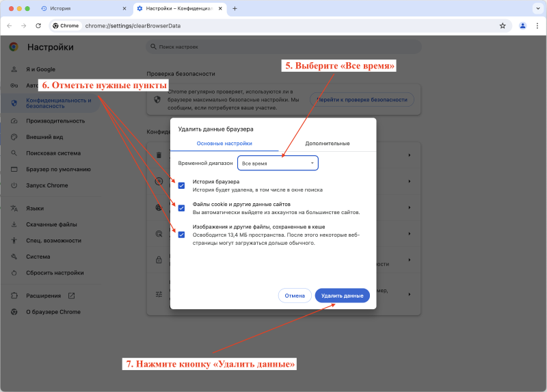The width and height of the screenshot is (547, 392).
Task: Click the translate icon for Языки
Action: tap(14, 209)
